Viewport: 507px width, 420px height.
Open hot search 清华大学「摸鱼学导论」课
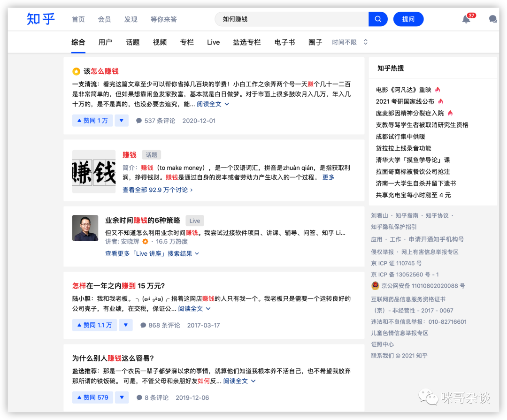(413, 160)
